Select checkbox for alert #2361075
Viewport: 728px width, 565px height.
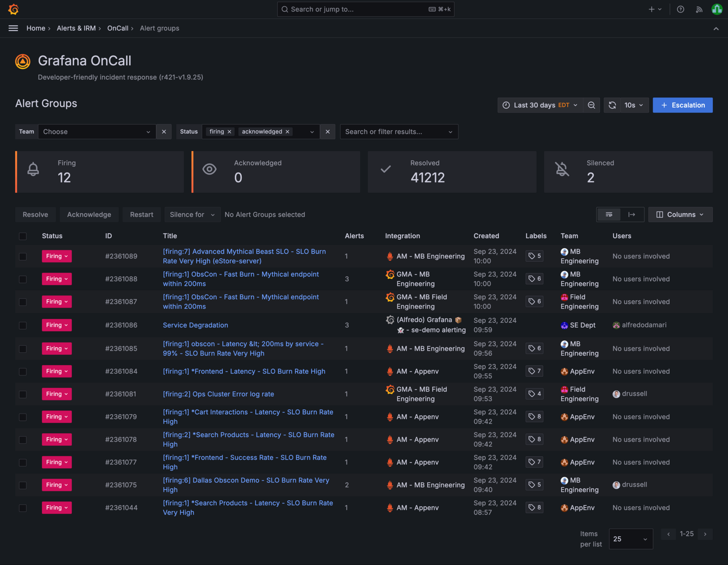pyautogui.click(x=23, y=485)
